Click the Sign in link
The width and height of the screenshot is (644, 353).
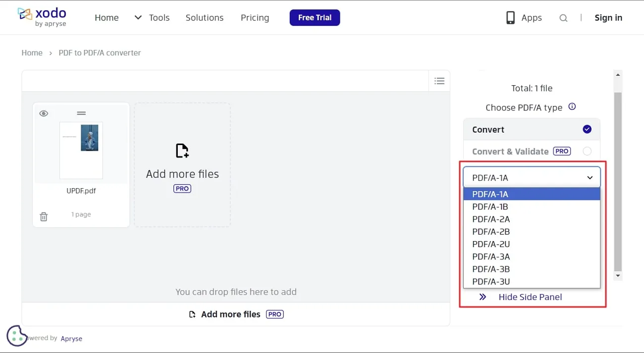(608, 18)
